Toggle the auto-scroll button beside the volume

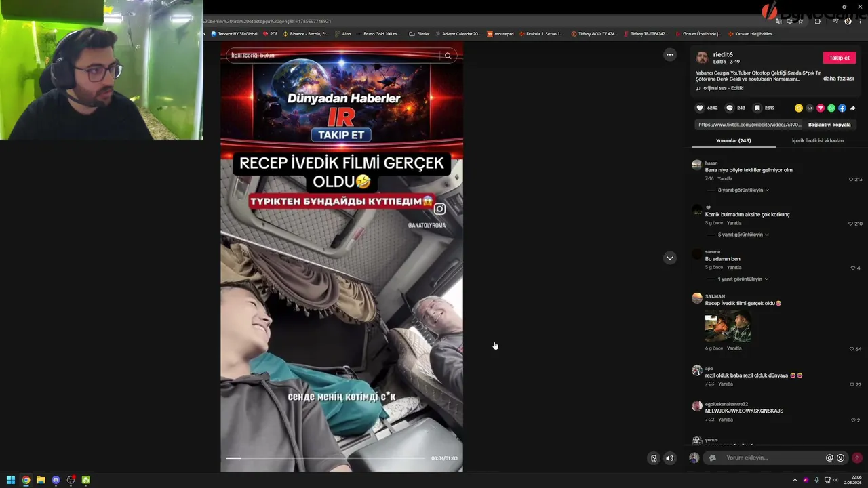tap(654, 458)
